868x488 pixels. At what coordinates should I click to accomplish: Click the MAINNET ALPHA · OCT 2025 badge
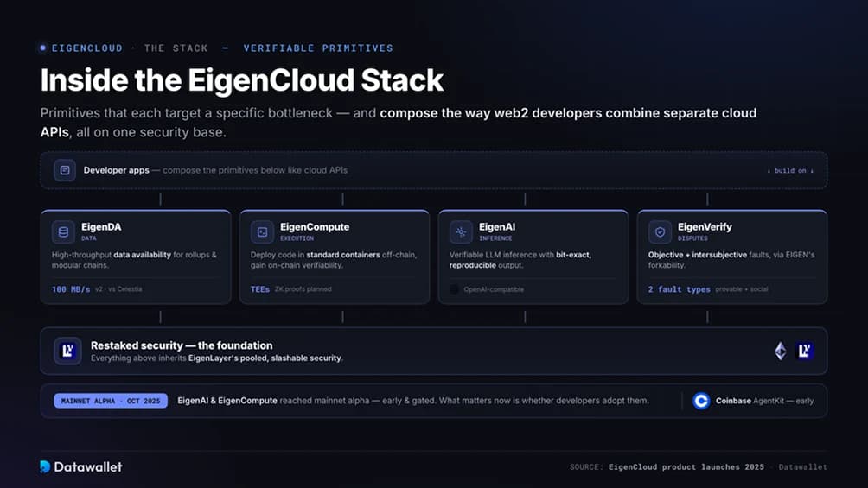click(x=111, y=401)
